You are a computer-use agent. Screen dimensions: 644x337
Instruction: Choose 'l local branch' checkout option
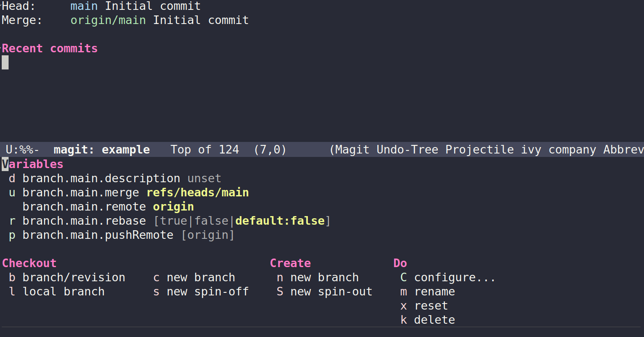57,292
